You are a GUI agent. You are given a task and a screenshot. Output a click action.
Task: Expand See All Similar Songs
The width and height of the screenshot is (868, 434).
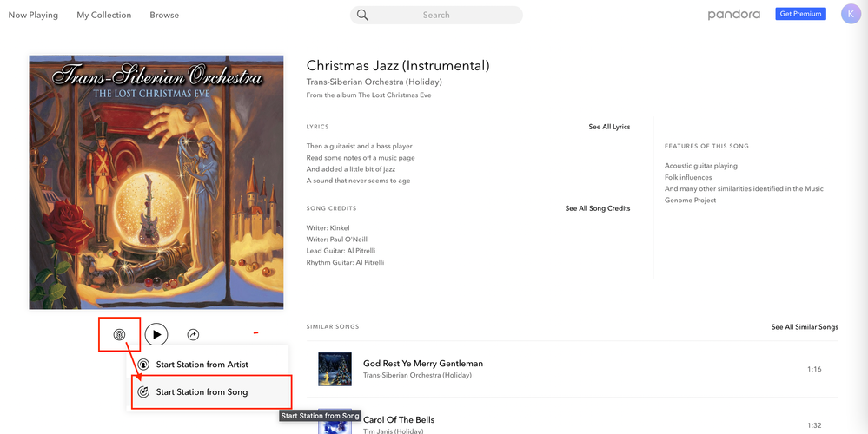click(805, 327)
